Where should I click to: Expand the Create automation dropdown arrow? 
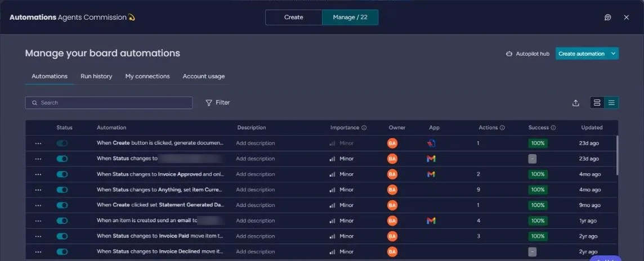(613, 54)
